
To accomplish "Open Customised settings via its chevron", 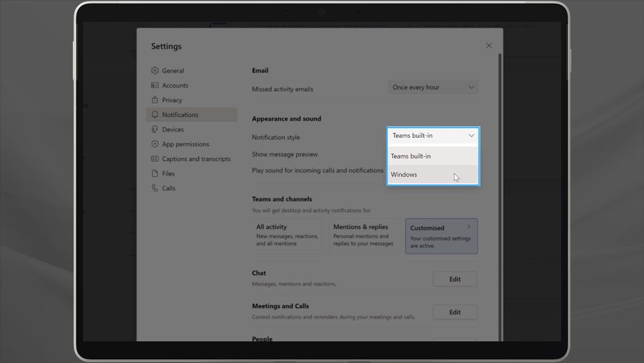I will [468, 227].
